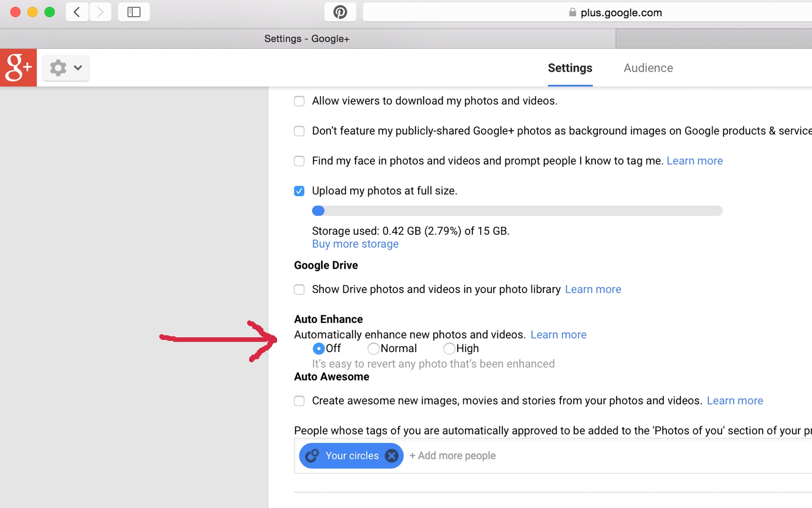Screen dimensions: 812x508
Task: Click the Pinterest extension icon
Action: coord(340,12)
